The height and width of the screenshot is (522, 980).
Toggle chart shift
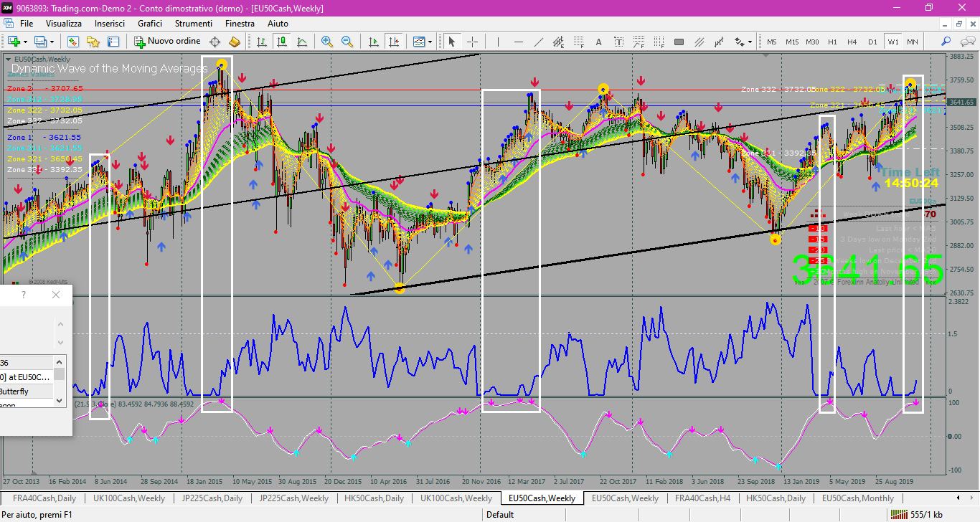tap(393, 42)
